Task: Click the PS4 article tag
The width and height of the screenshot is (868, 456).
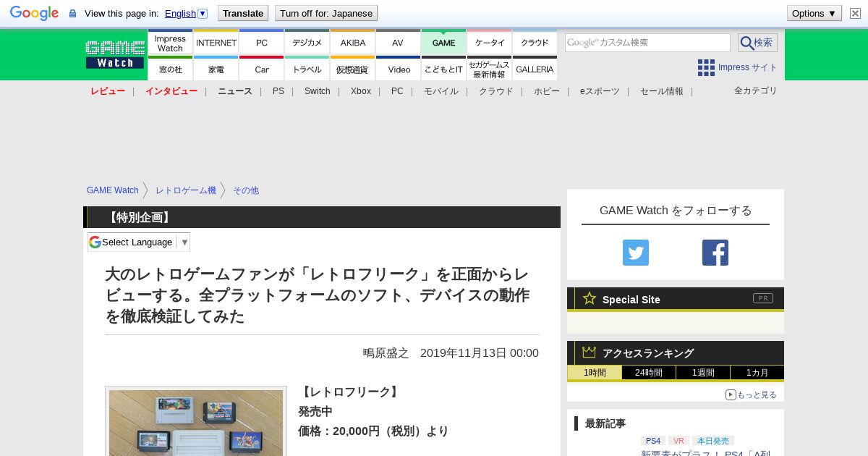Action: [653, 441]
